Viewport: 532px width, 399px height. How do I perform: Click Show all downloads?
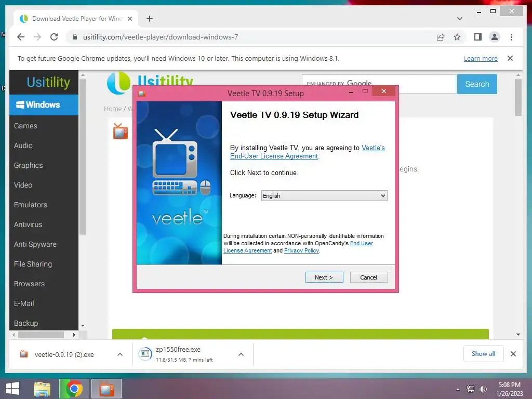[483, 354]
